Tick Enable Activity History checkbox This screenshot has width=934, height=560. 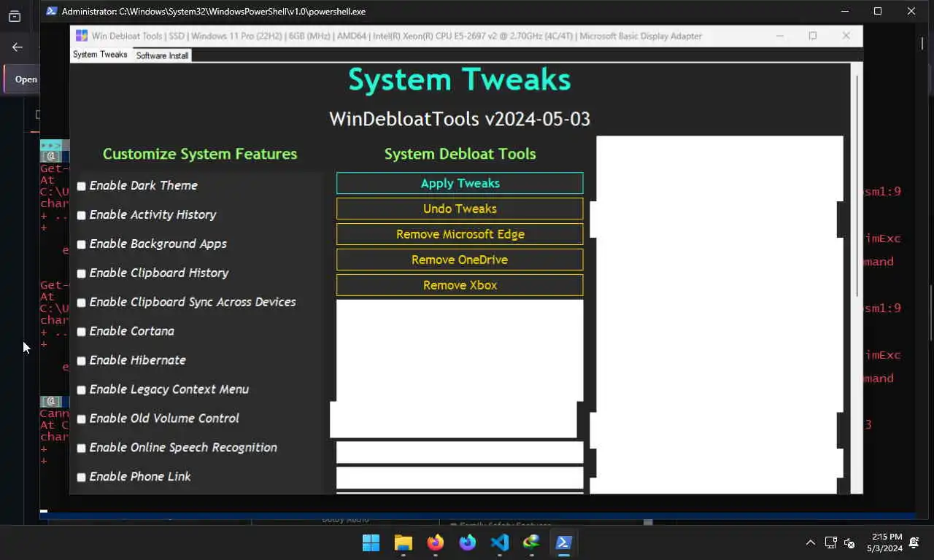(x=82, y=215)
